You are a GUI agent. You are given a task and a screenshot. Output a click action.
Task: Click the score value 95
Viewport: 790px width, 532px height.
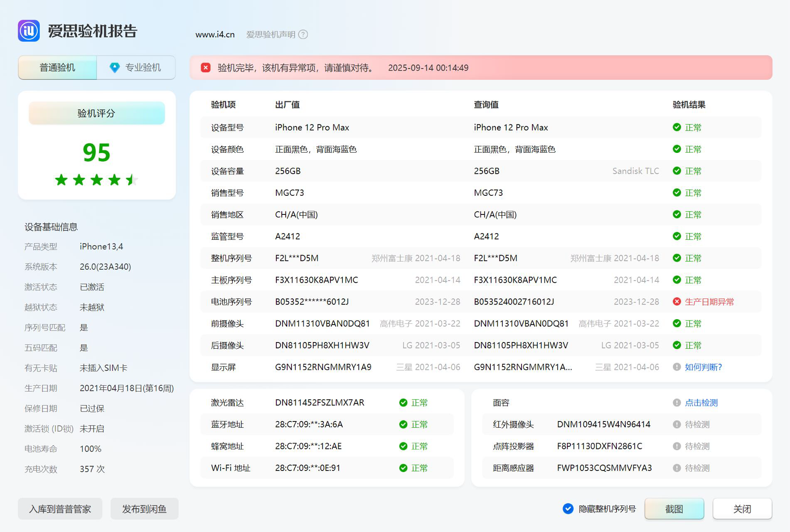(x=96, y=153)
